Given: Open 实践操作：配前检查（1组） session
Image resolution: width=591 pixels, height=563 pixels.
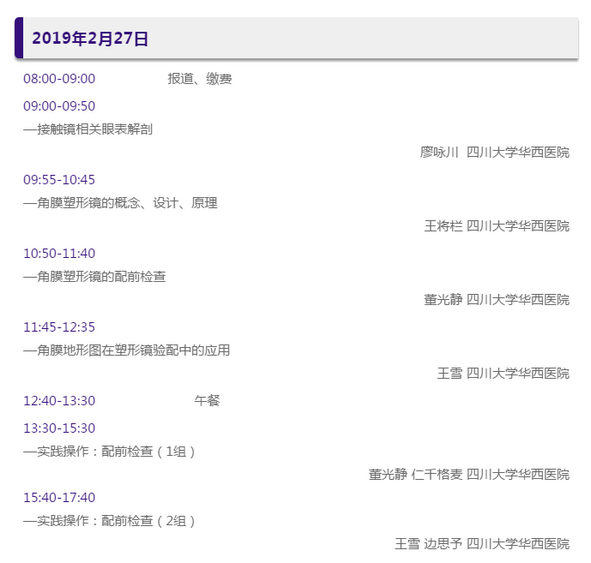Looking at the screenshot, I should (x=109, y=451).
